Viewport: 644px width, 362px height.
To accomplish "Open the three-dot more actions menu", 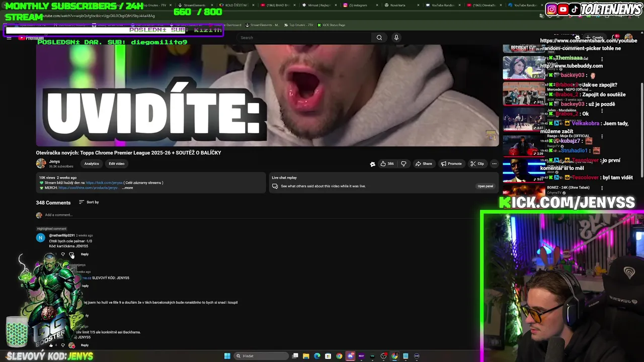I will (x=494, y=163).
